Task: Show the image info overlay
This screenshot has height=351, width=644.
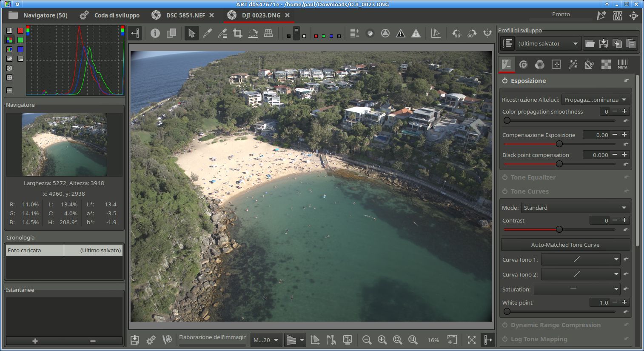Action: coord(155,33)
